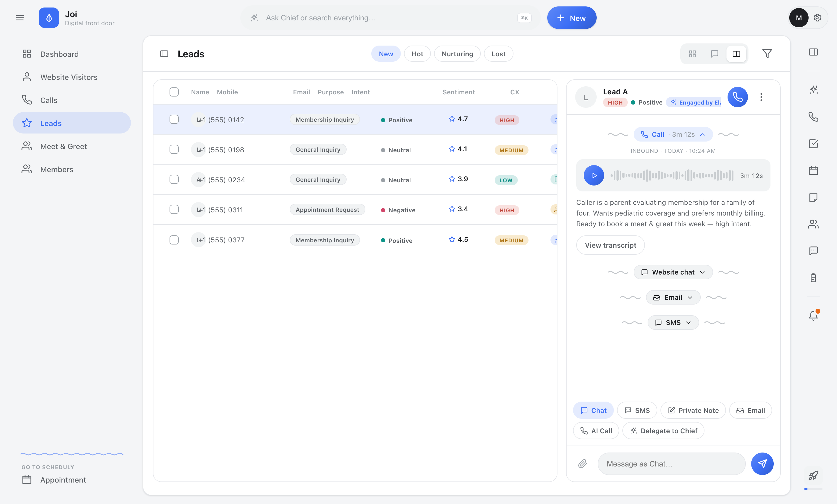This screenshot has width=837, height=504.
Task: Choose Email reply channel button
Action: tap(750, 410)
